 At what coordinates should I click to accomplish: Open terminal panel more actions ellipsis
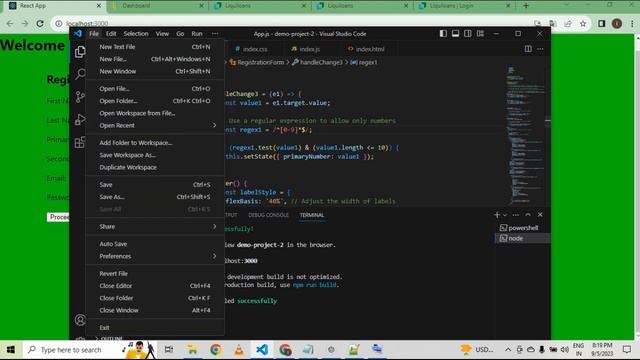tap(516, 215)
